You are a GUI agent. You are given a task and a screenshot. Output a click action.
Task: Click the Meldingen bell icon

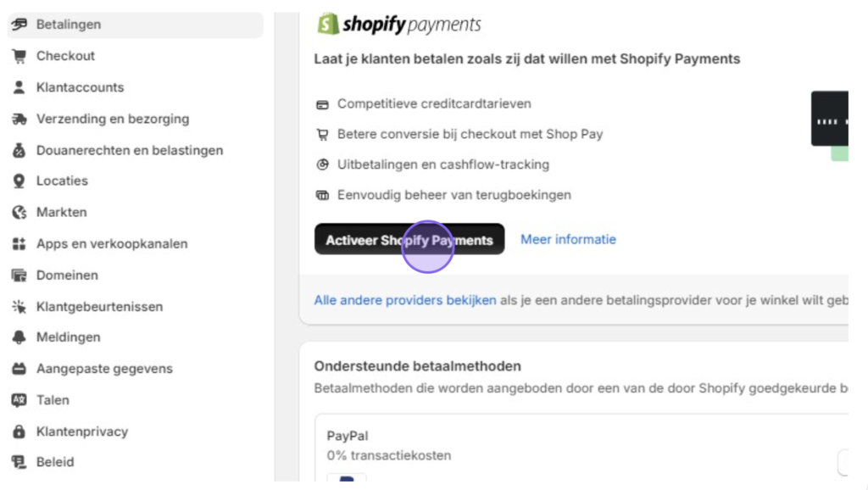pyautogui.click(x=19, y=337)
